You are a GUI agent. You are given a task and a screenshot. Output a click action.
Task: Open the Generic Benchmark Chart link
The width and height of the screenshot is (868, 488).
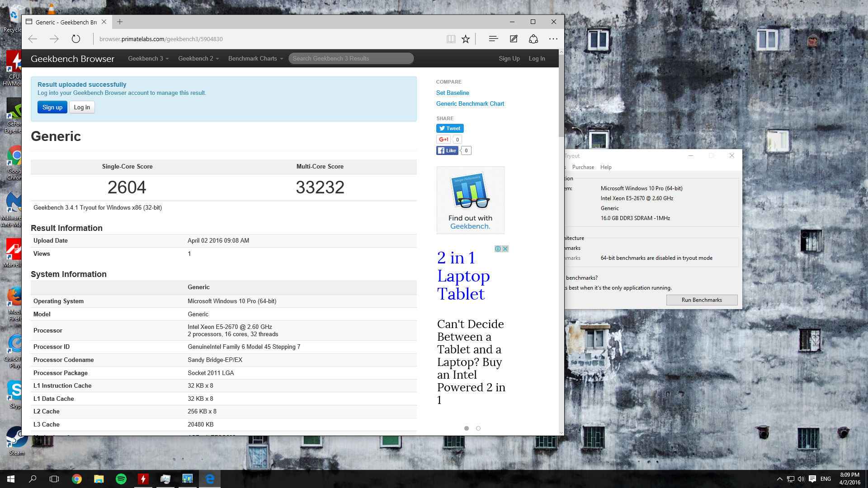(470, 103)
